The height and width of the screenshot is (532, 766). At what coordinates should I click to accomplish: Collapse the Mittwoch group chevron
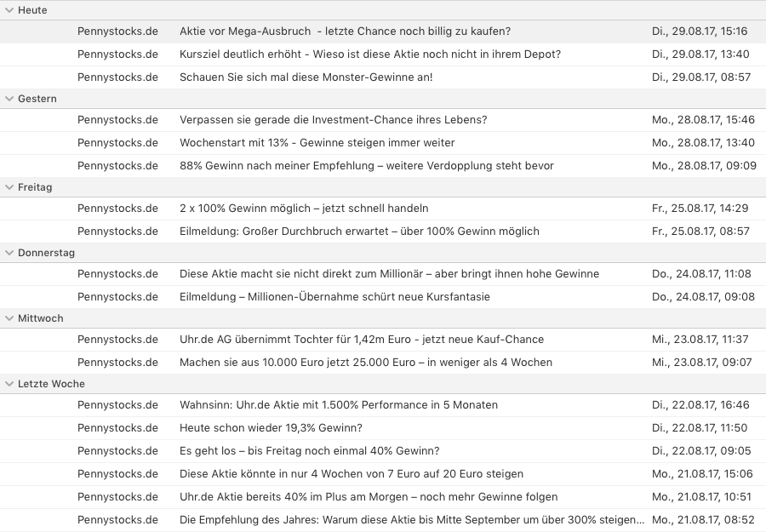(9, 318)
